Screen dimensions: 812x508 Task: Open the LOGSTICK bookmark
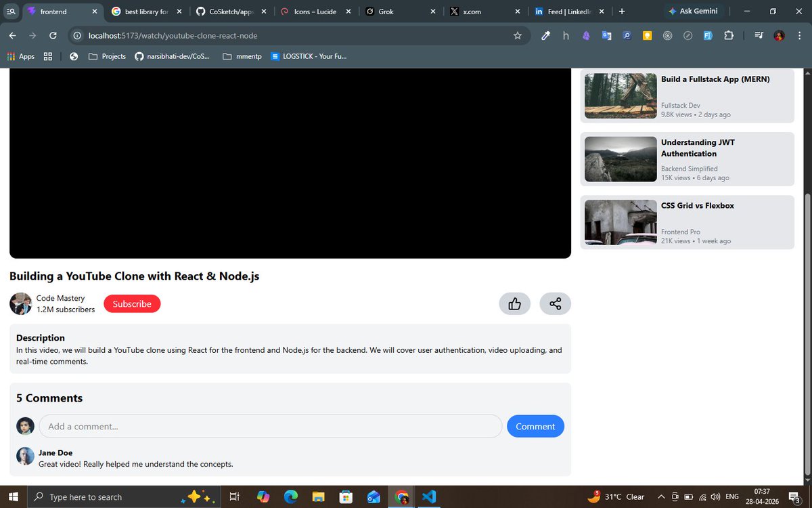point(309,56)
